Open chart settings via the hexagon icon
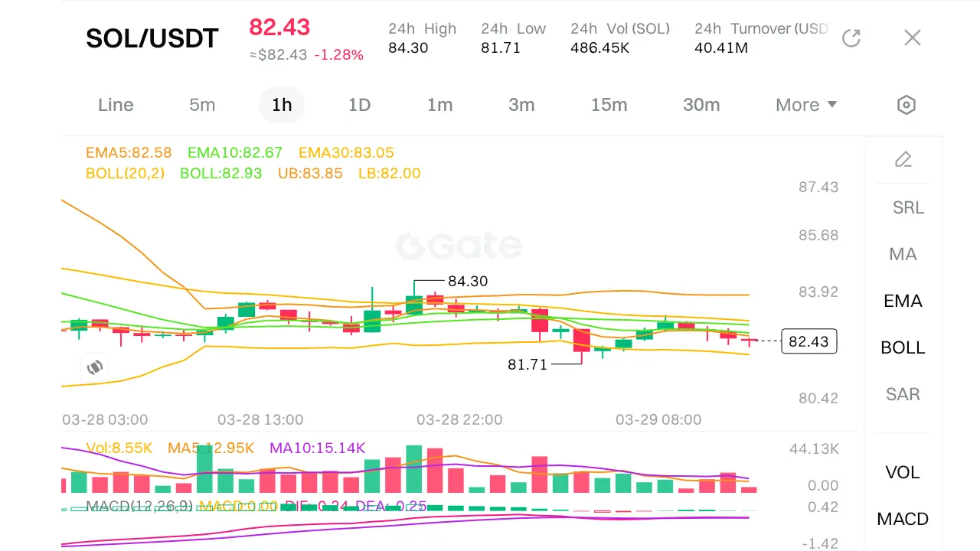 906,105
